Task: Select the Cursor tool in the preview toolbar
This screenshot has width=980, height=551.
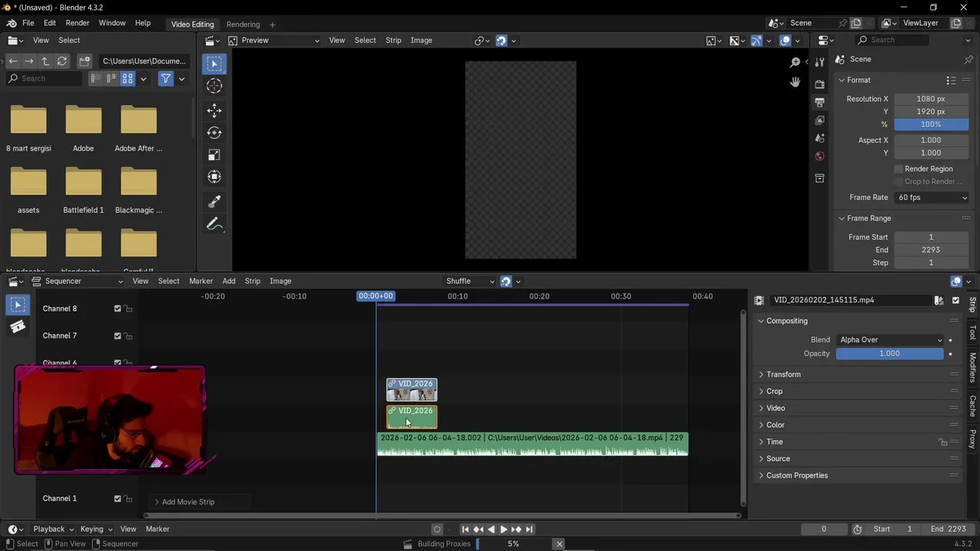Action: coord(214,86)
